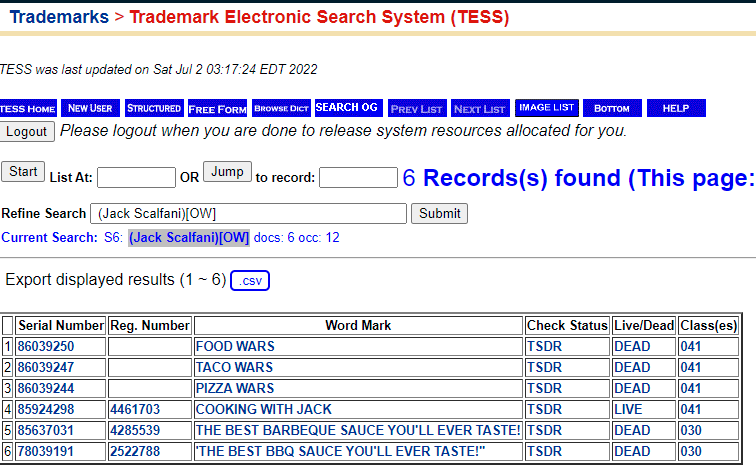Open the FOOD WARS word mark
This screenshot has width=756, height=471.
tap(235, 346)
